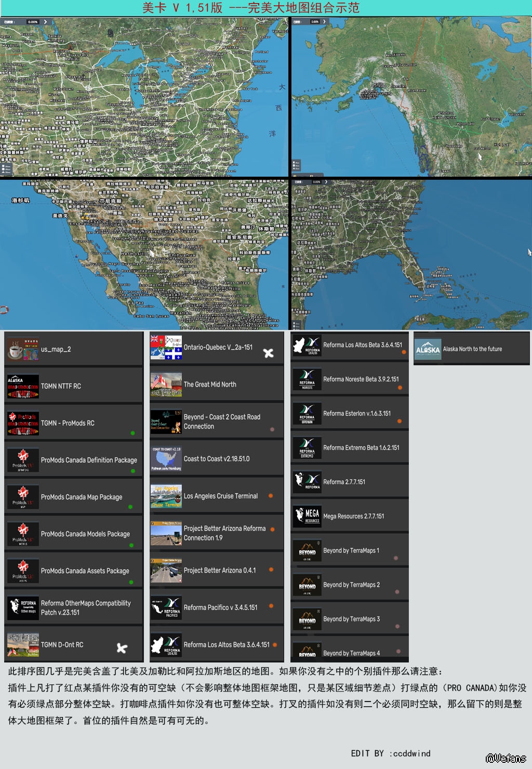The width and height of the screenshot is (532, 769).
Task: Expand the arrow beside 0.00% on the Florida map
Action: click(x=326, y=182)
